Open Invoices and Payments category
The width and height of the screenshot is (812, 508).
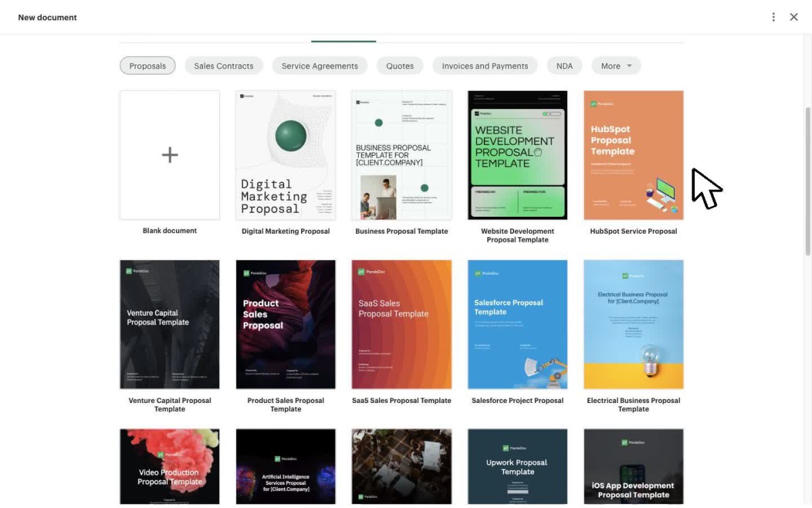tap(485, 66)
